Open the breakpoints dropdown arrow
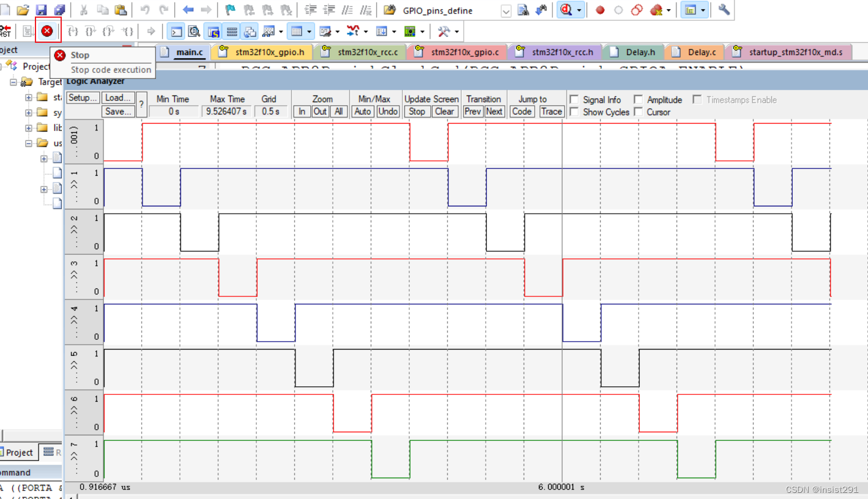868x499 pixels. click(669, 10)
